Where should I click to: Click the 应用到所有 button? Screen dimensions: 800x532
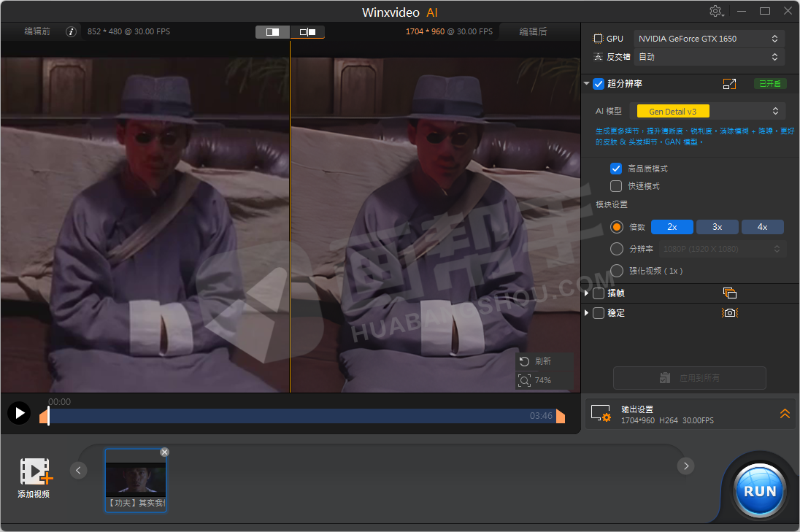point(689,378)
